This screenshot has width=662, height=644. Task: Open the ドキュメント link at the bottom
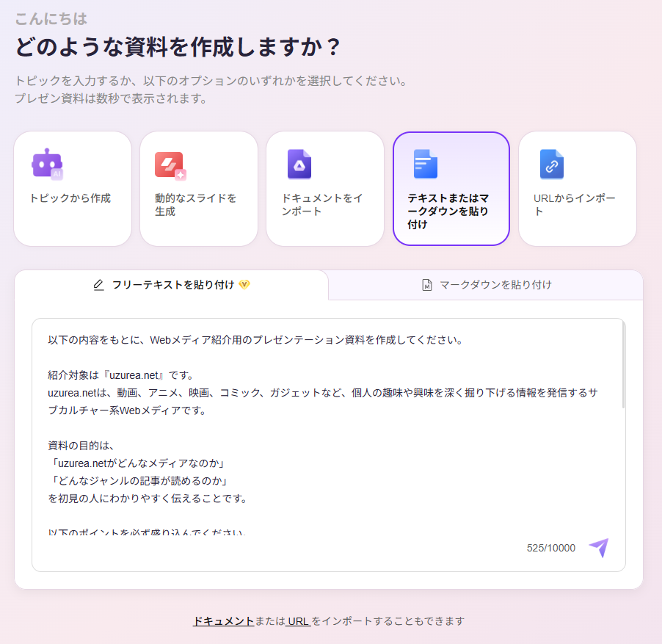pyautogui.click(x=224, y=621)
